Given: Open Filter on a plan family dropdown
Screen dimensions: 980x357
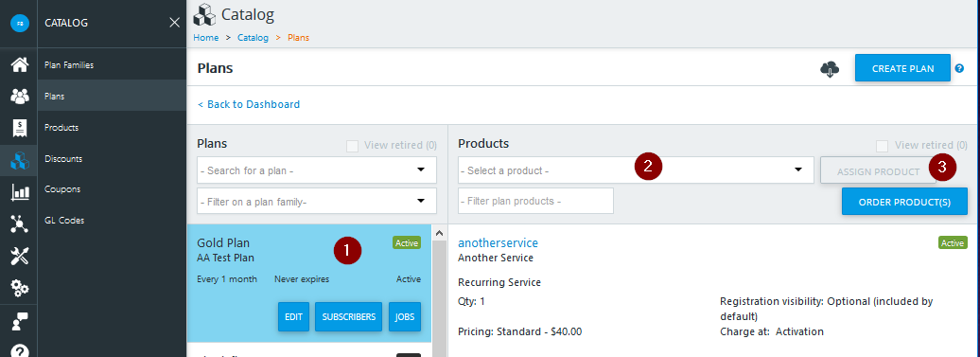Looking at the screenshot, I should tap(317, 201).
